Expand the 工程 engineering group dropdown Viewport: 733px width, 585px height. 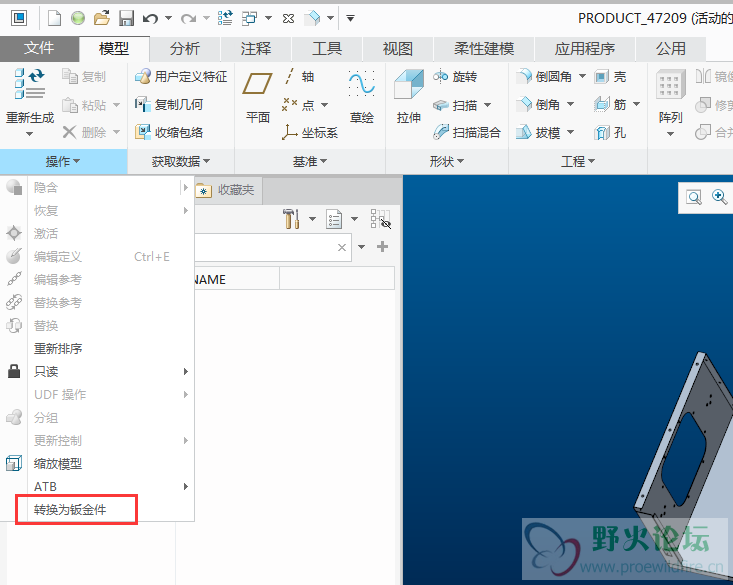point(578,162)
